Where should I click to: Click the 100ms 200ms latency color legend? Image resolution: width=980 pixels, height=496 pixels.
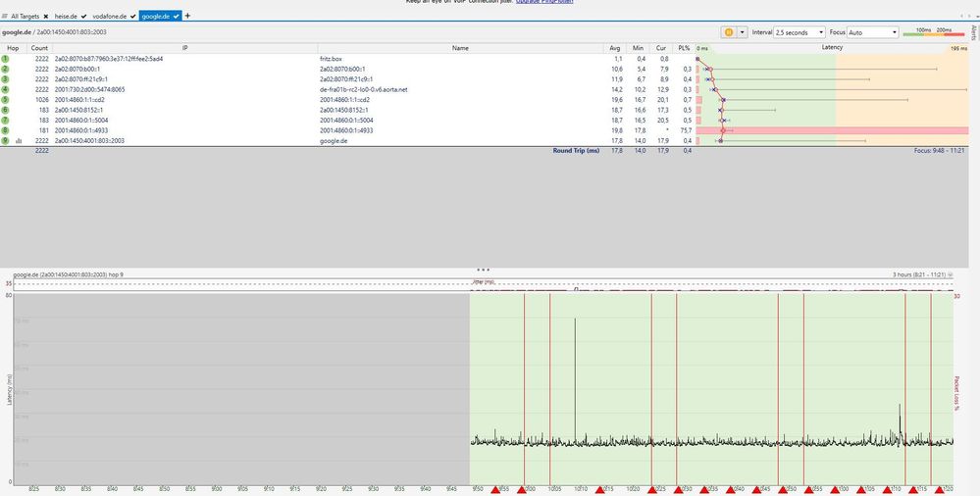[x=934, y=32]
